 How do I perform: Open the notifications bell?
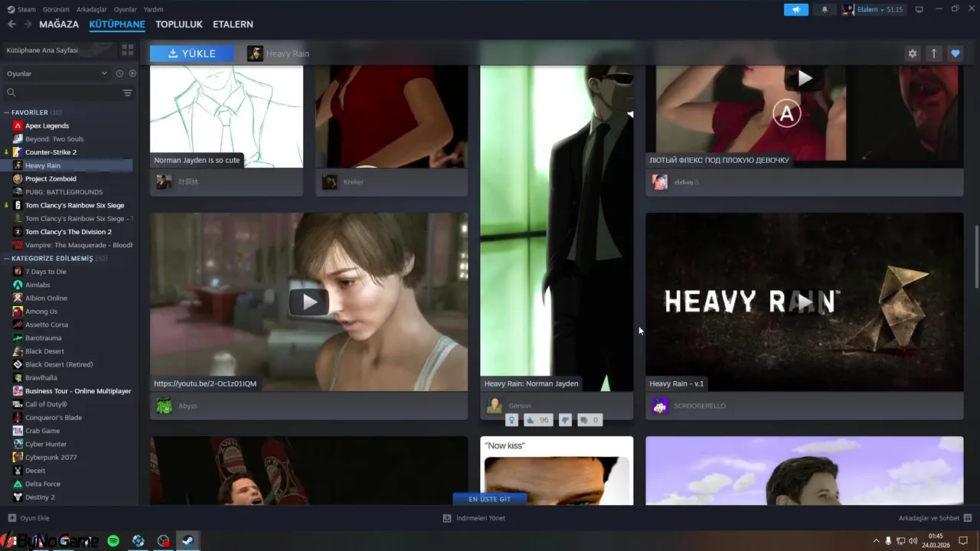coord(825,9)
